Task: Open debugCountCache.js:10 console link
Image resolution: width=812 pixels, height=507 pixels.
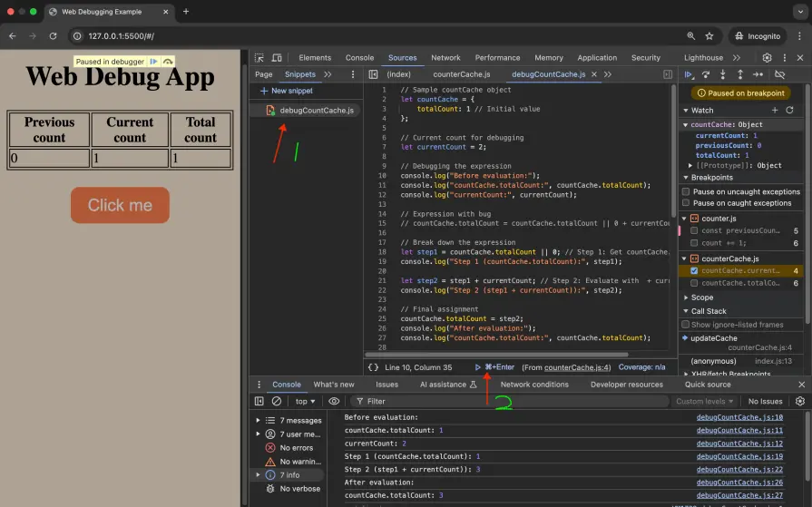Action: click(x=739, y=417)
